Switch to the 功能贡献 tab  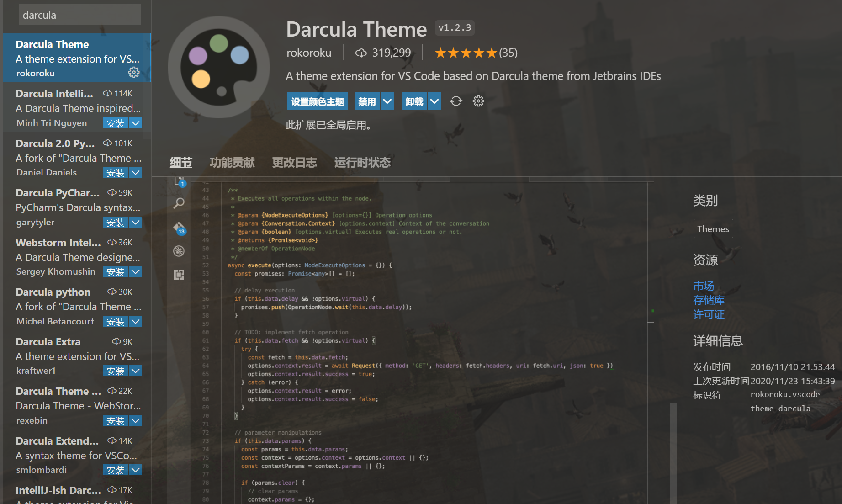pos(232,163)
